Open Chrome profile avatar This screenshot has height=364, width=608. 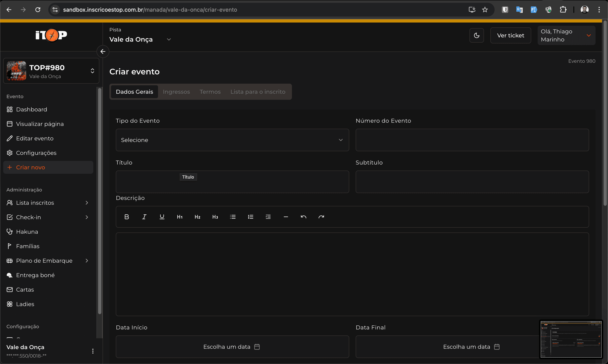584,10
